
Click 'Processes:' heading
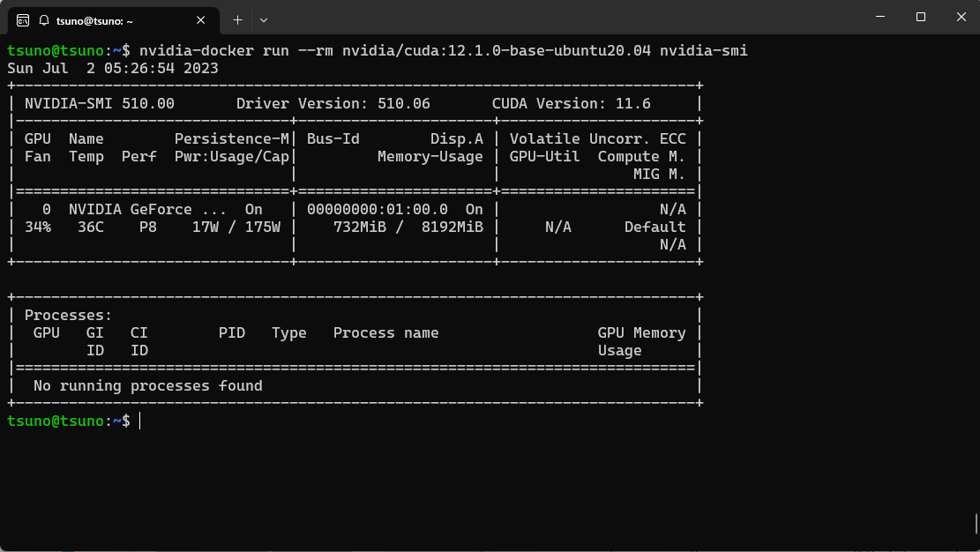click(68, 315)
